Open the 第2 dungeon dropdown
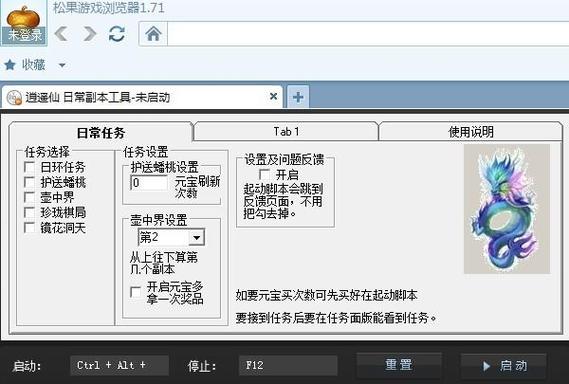Image resolution: width=569 pixels, height=384 pixels. (x=171, y=238)
